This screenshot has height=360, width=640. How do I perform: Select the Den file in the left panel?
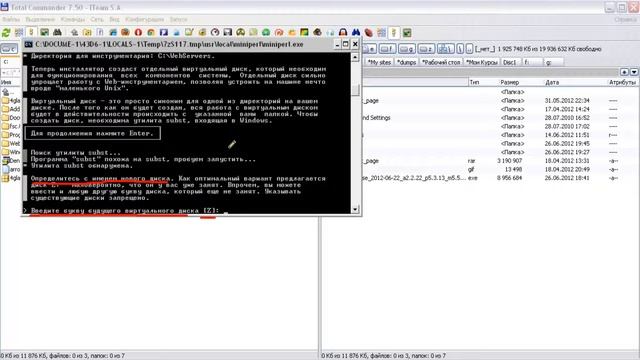point(11,160)
